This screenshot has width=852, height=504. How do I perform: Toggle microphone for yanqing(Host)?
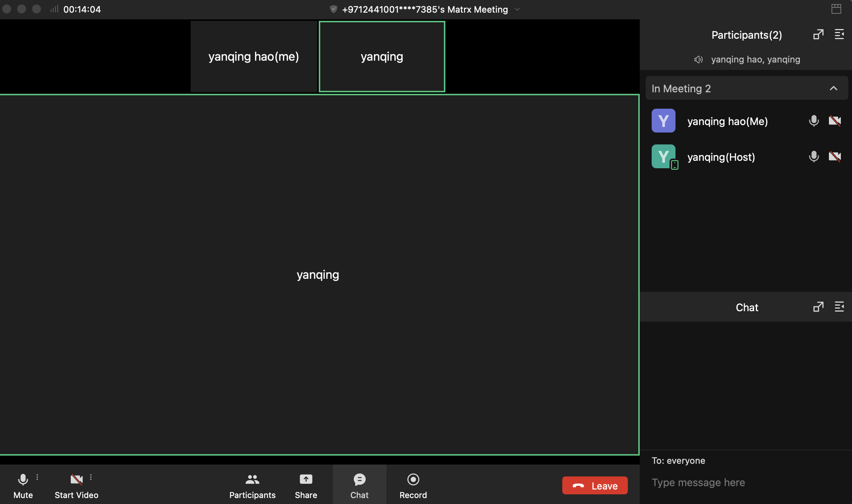pos(814,157)
